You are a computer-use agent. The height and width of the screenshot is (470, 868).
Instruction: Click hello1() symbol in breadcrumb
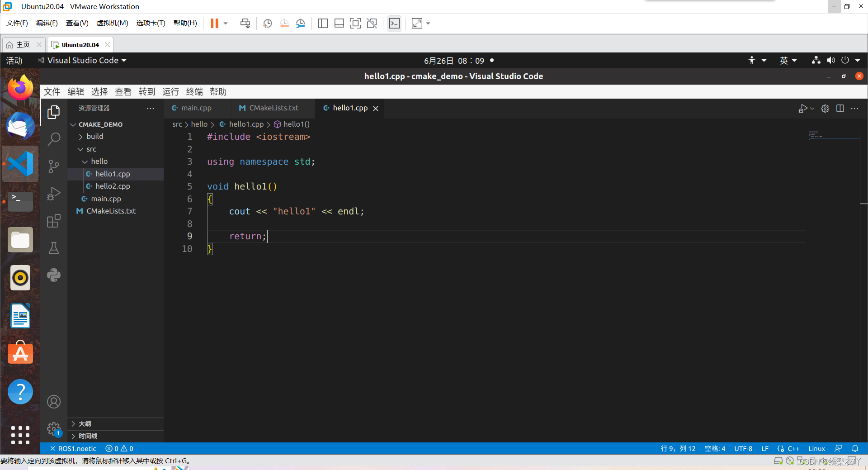tap(292, 124)
